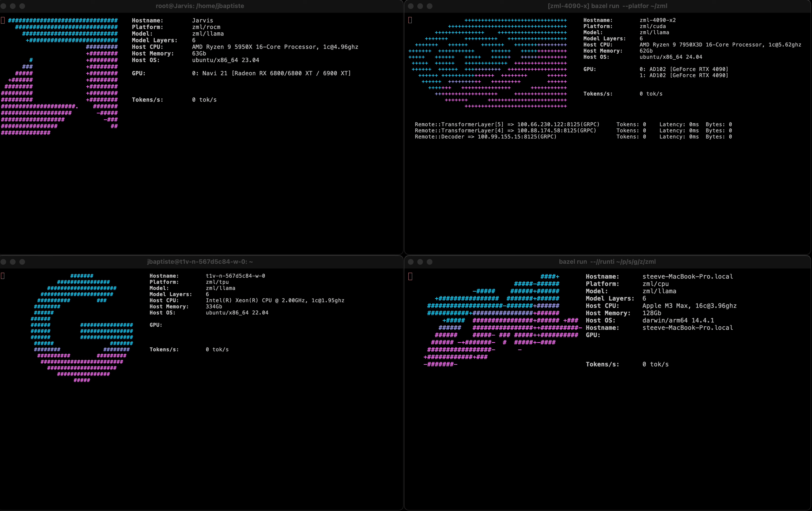Click the red cursor block in MacBook-Pro terminal

tap(410, 277)
